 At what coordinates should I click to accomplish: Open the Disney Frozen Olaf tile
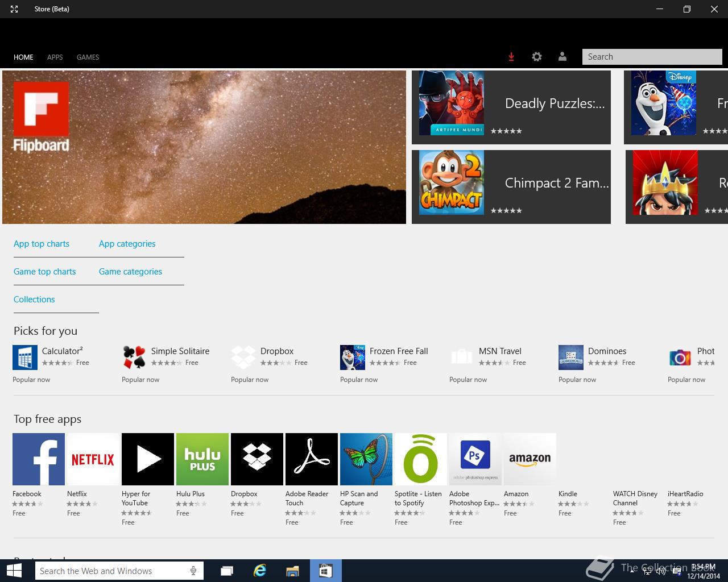(x=676, y=107)
